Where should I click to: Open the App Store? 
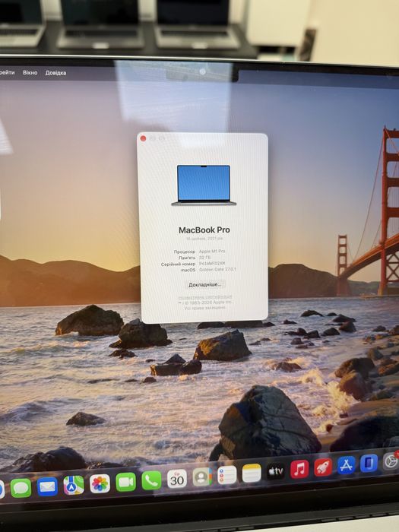[x=346, y=465]
